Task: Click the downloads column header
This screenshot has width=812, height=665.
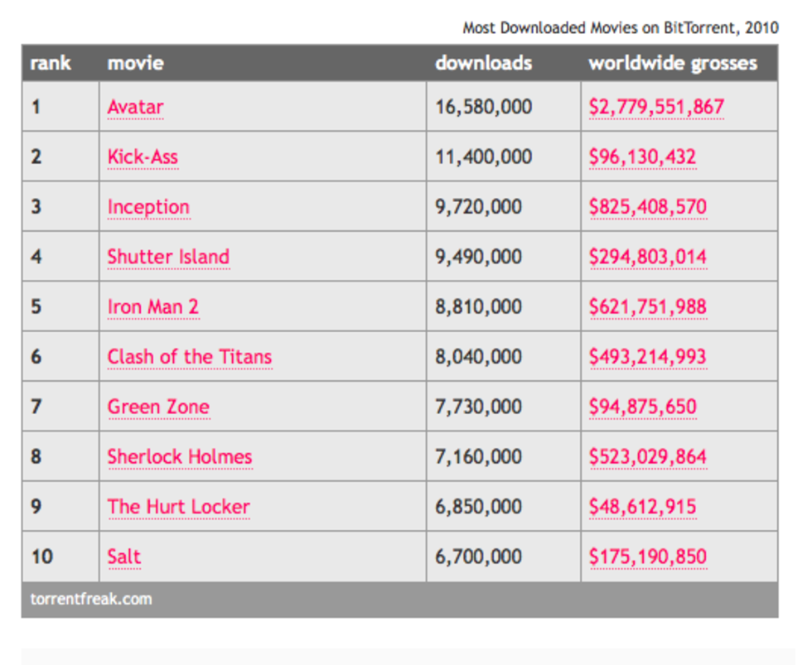Action: click(484, 63)
